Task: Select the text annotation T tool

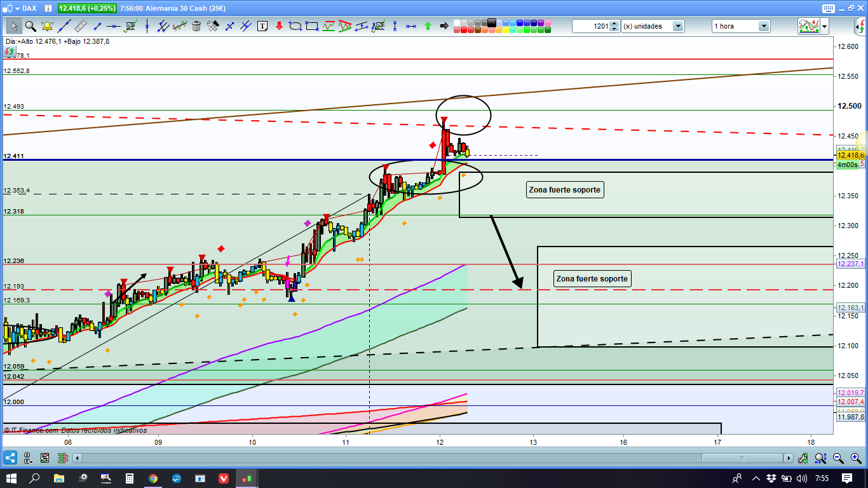Action: (x=262, y=26)
